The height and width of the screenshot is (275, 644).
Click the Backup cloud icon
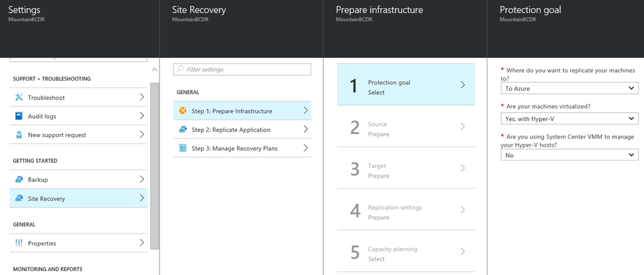pos(19,179)
